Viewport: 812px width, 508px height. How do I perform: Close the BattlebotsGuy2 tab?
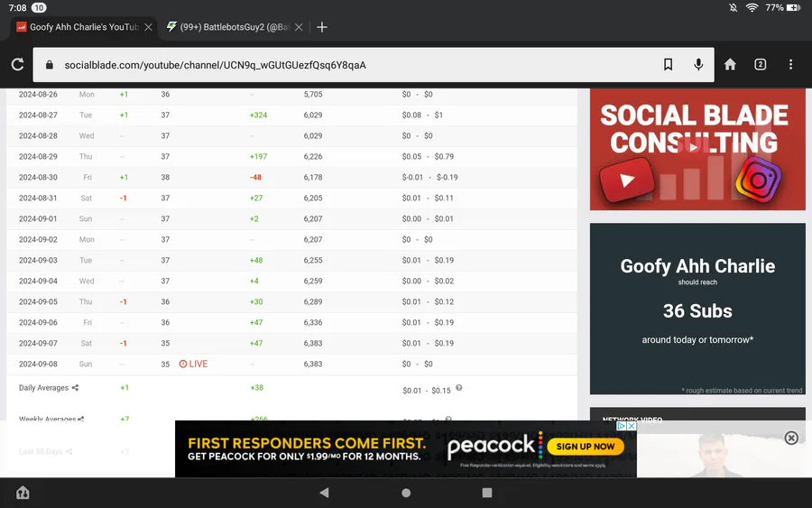(x=299, y=27)
